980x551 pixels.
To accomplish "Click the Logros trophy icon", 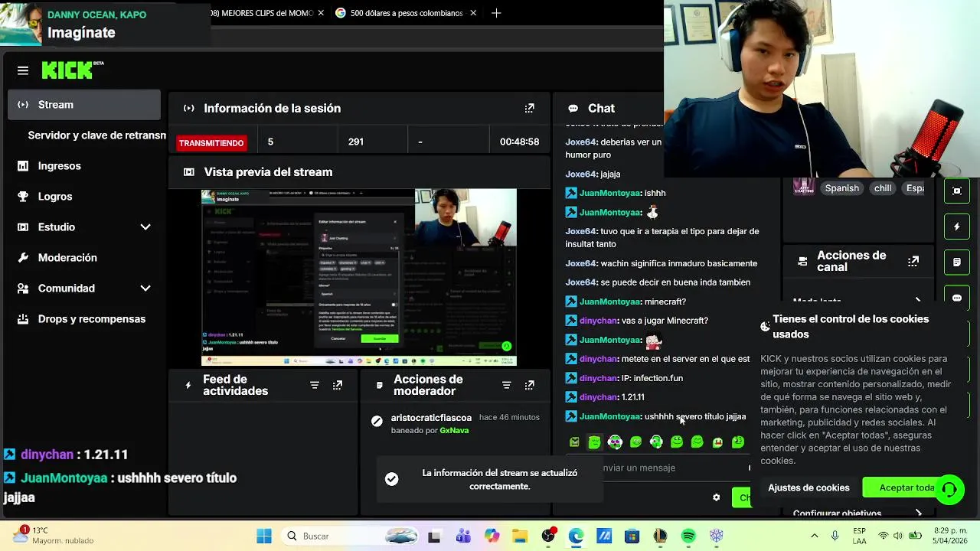I will pyautogui.click(x=23, y=197).
